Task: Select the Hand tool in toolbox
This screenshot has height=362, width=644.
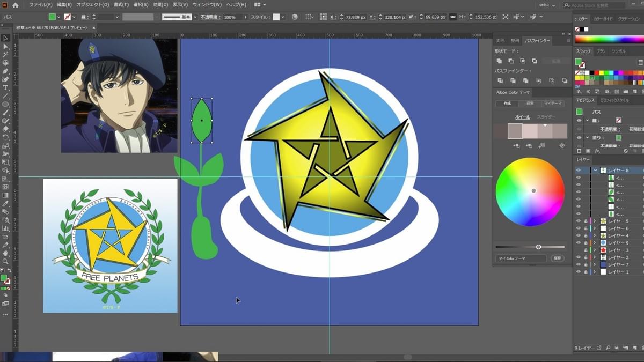Action: pyautogui.click(x=5, y=253)
